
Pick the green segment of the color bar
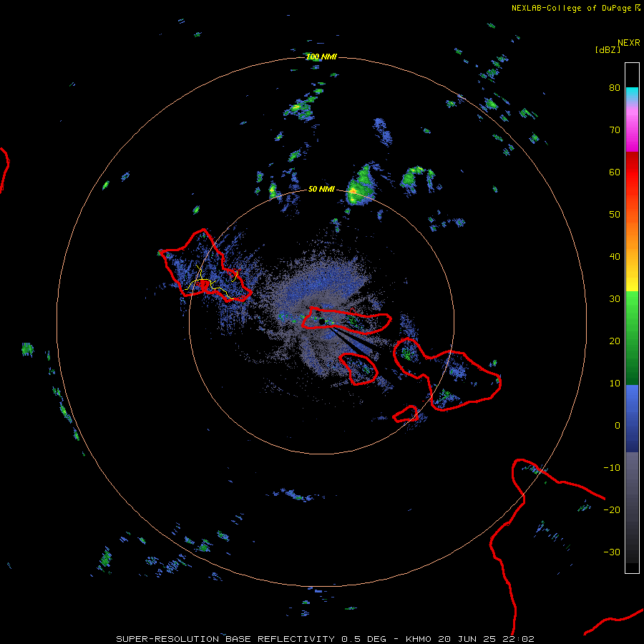(632, 338)
